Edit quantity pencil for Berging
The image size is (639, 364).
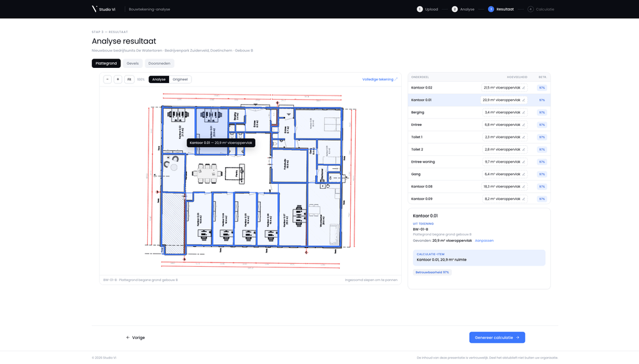524,112
